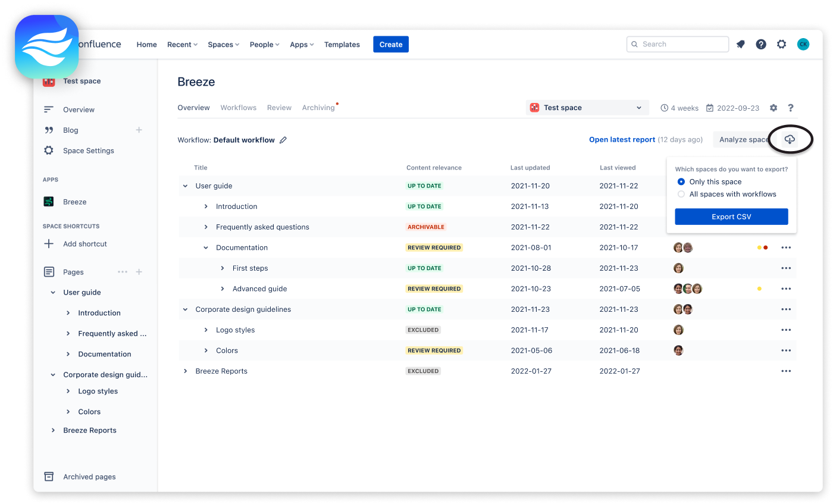Switch to the Review tab
Image resolution: width=833 pixels, height=504 pixels.
279,108
